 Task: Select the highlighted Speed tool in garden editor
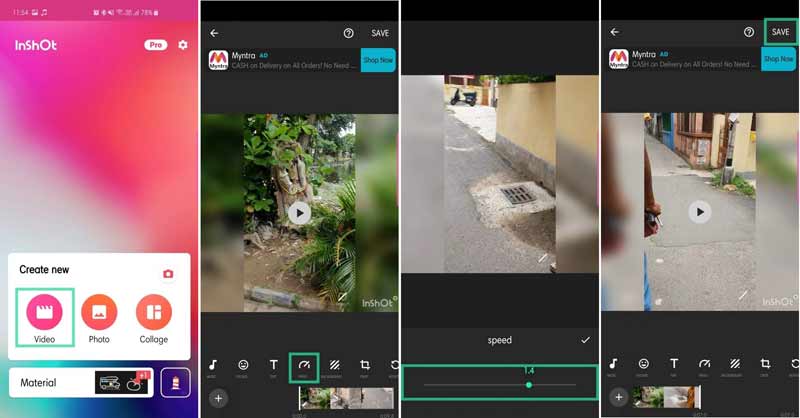pos(304,367)
